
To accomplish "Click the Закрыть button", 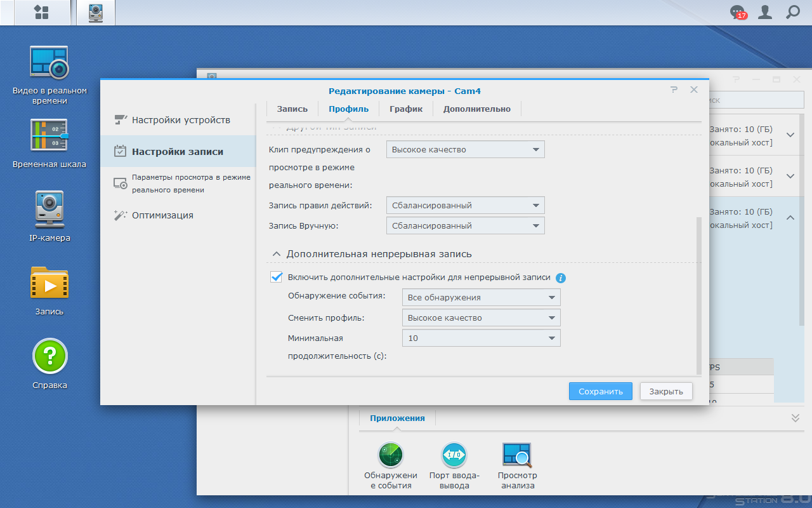I will tap(666, 391).
